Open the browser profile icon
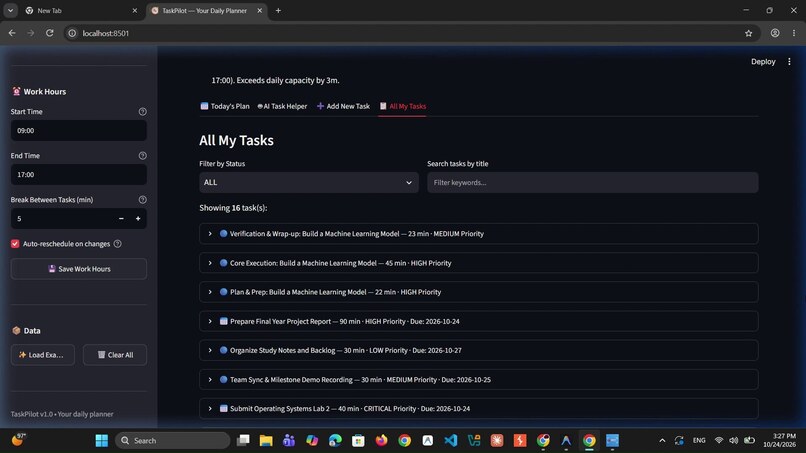 (775, 33)
